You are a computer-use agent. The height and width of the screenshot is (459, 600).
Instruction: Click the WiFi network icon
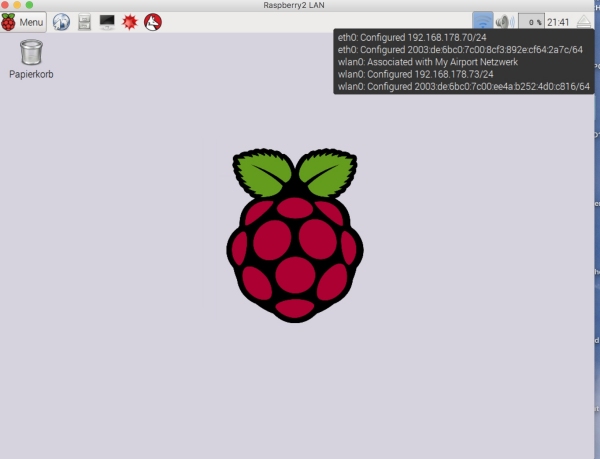click(483, 21)
